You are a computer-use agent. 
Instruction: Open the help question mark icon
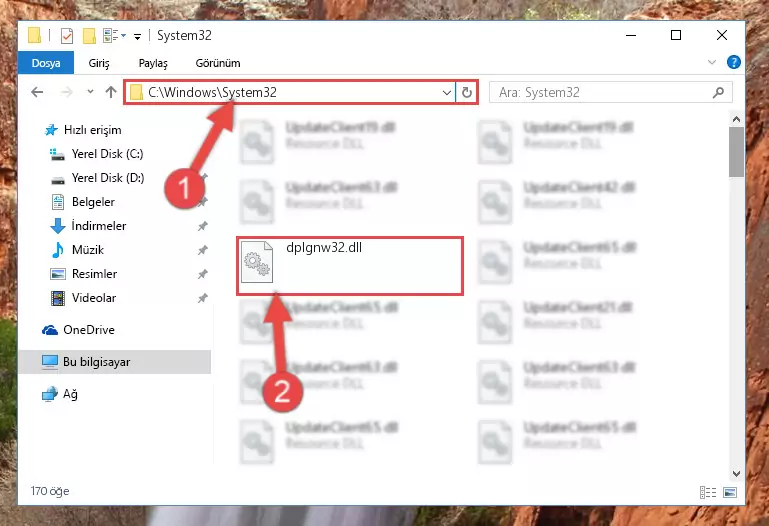734,62
